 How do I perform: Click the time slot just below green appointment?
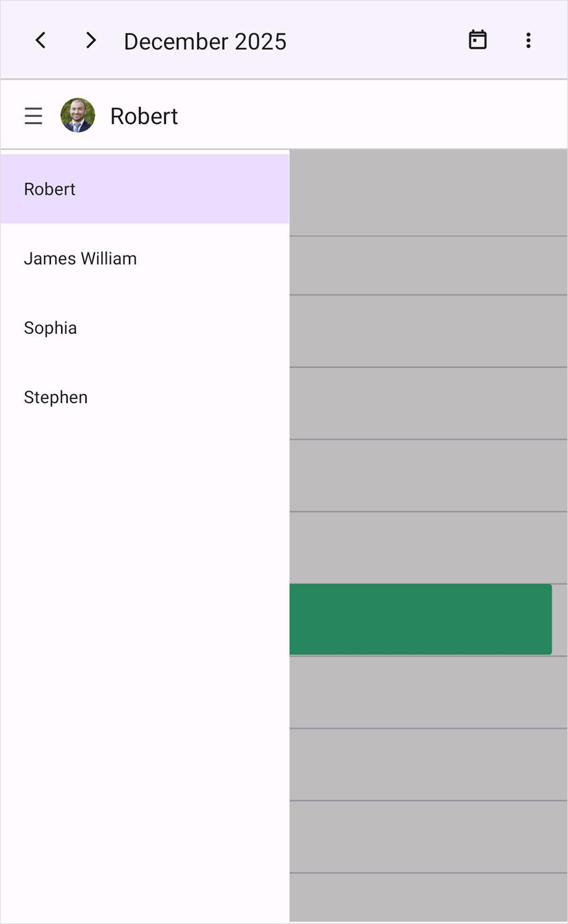(428, 692)
